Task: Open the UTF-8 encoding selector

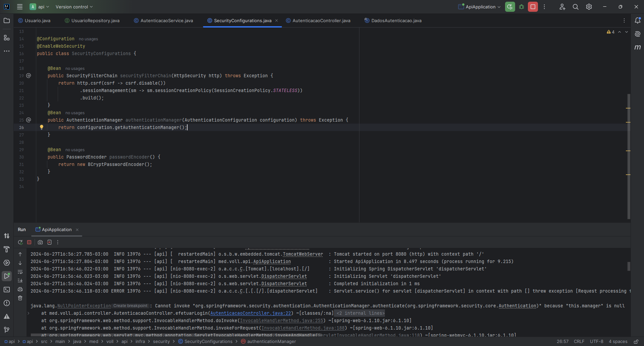Action: point(596,341)
